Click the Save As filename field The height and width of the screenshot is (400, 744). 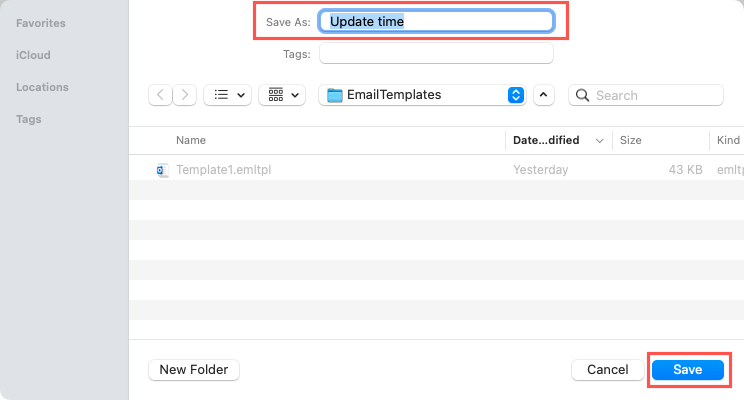[x=436, y=21]
